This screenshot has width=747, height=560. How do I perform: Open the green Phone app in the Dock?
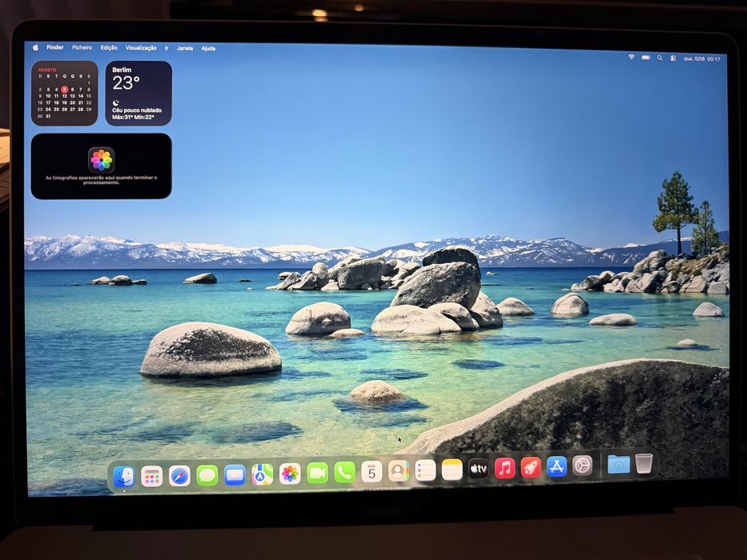[345, 472]
